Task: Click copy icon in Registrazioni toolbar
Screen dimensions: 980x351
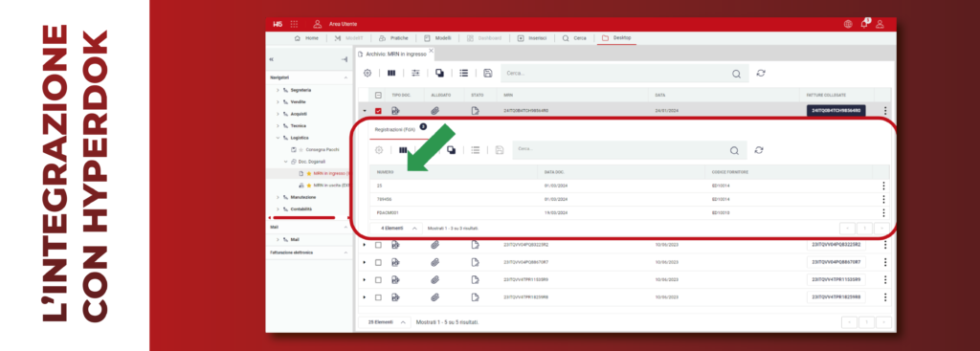Action: pyautogui.click(x=452, y=150)
